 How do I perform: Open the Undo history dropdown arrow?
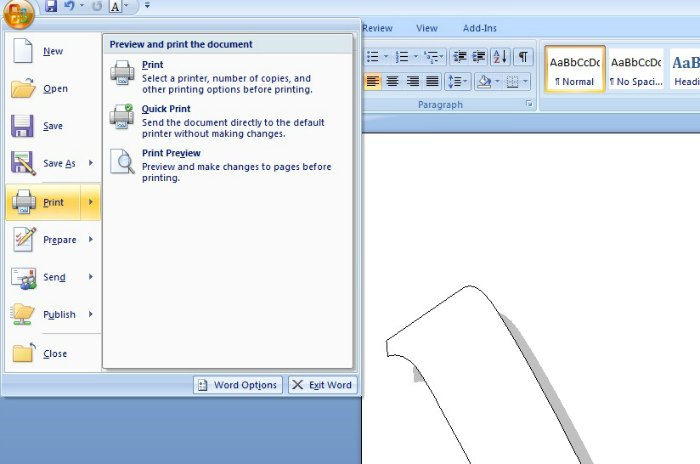tap(82, 6)
